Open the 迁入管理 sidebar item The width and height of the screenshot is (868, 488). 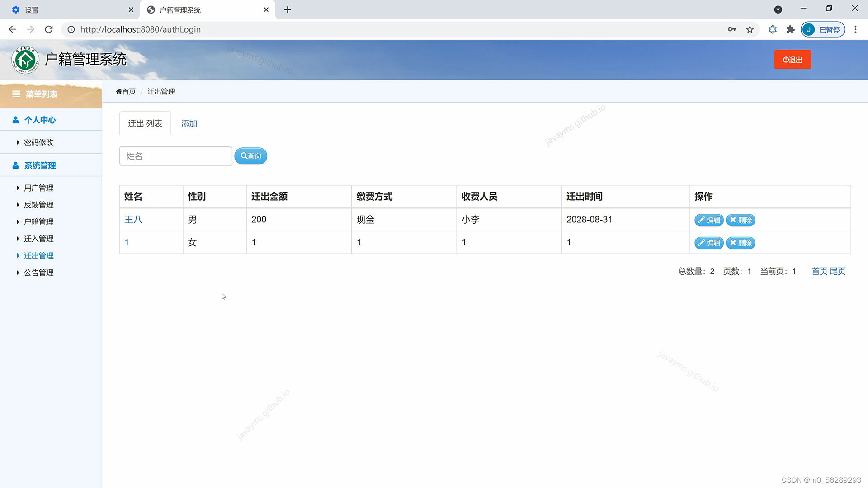(38, 239)
